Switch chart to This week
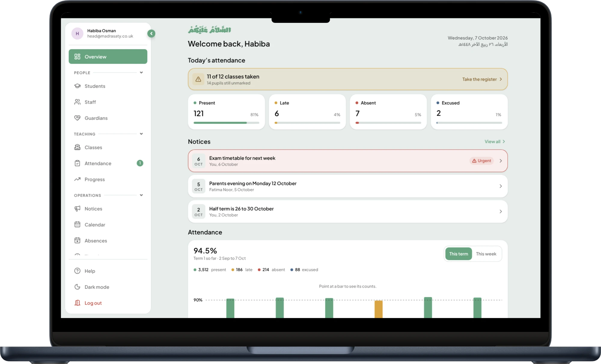The image size is (601, 364). point(486,254)
